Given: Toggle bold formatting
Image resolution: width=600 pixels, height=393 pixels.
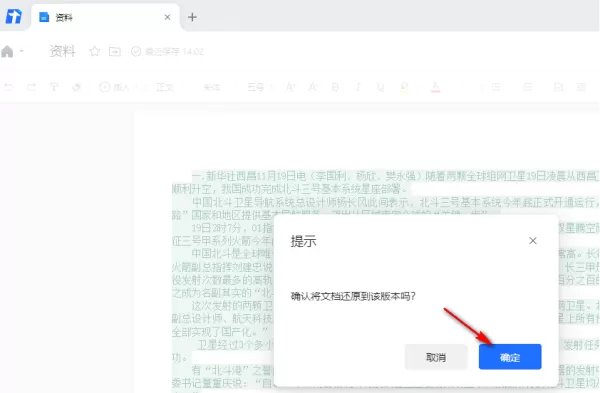Looking at the screenshot, I should pyautogui.click(x=335, y=87).
